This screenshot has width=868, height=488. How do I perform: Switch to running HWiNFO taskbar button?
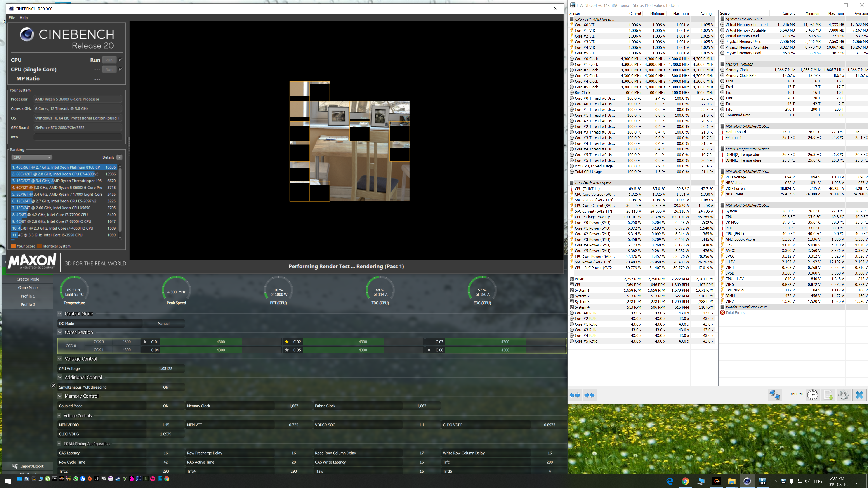tap(762, 481)
